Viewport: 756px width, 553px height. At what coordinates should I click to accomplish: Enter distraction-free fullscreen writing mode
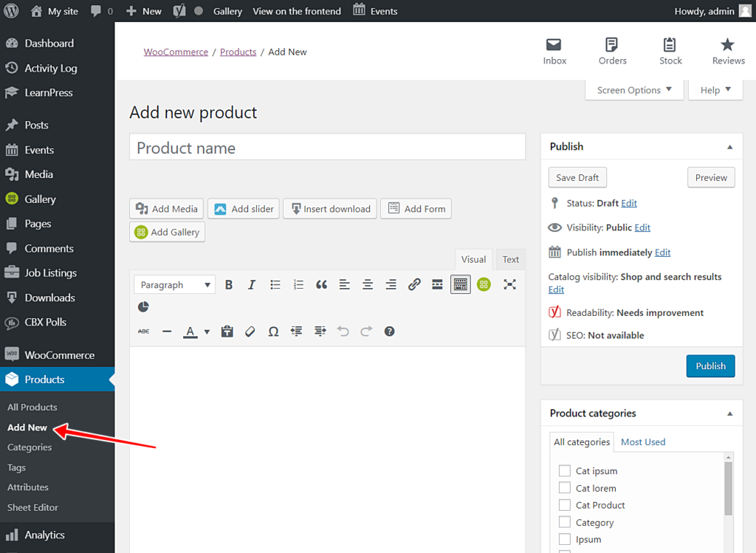coord(509,284)
